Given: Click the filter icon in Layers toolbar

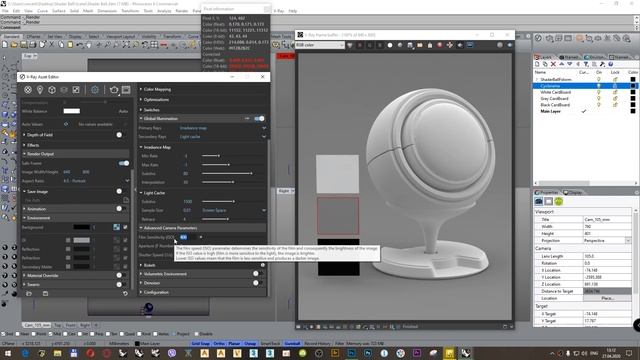Looking at the screenshot, I should pos(586,64).
